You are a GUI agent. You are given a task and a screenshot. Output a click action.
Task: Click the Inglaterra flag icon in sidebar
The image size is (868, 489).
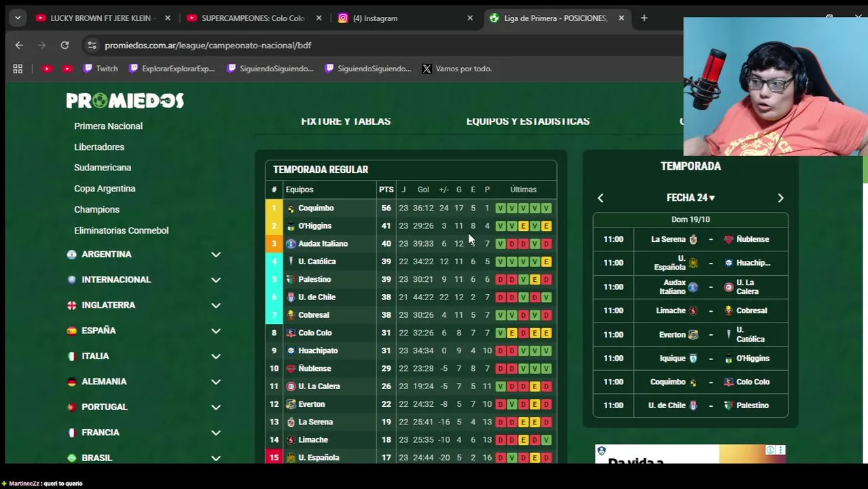coord(71,305)
